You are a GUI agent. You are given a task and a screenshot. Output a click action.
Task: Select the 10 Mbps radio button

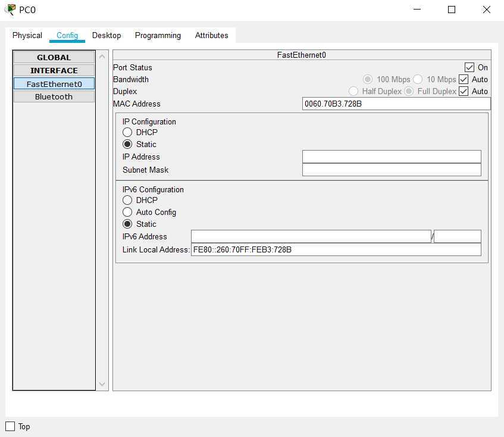coord(418,79)
